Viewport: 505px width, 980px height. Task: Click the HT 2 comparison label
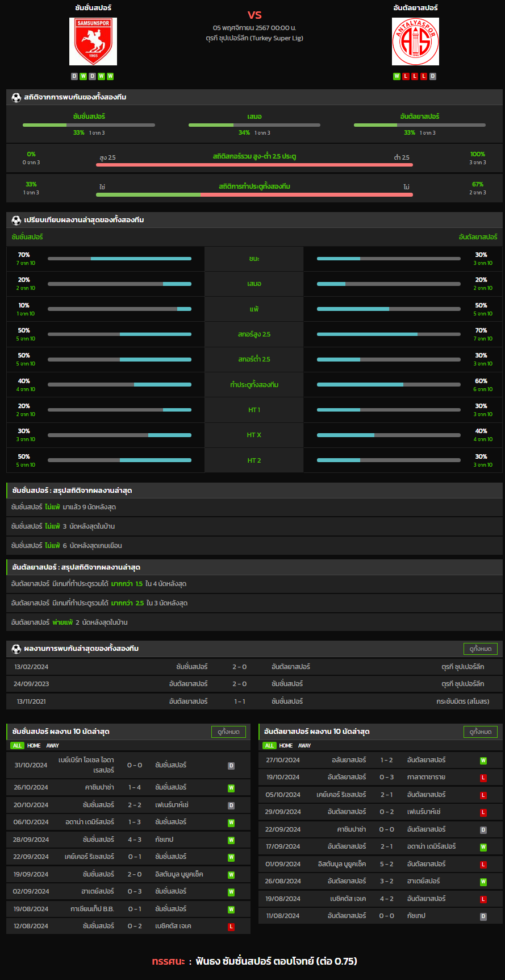pyautogui.click(x=254, y=460)
